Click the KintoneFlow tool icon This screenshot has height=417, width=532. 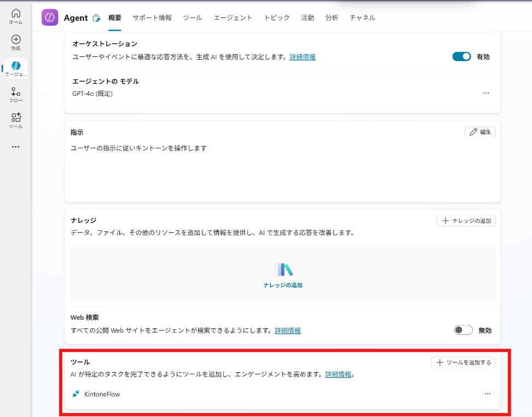[76, 394]
